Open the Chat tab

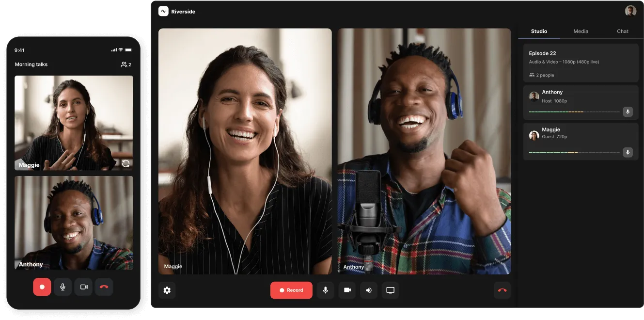(622, 31)
